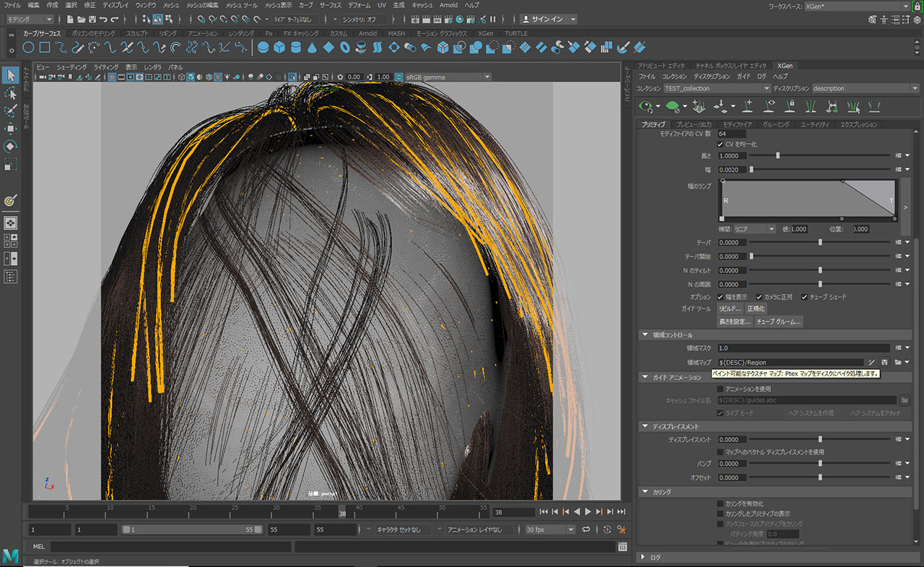The width and height of the screenshot is (924, 567).
Task: Open the メッシュ menu in menu bar
Action: (x=171, y=5)
